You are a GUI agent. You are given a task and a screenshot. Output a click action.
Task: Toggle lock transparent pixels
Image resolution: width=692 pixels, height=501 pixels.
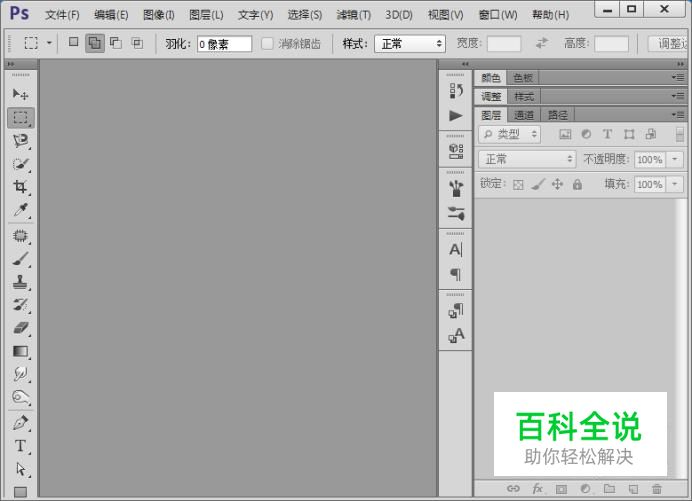click(518, 185)
